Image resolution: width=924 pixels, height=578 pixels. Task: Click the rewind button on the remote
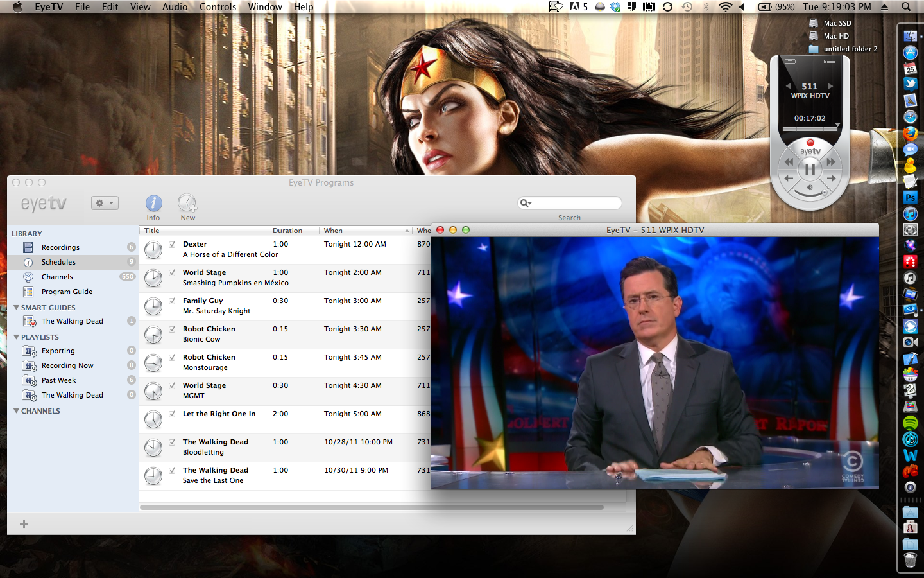tap(789, 162)
